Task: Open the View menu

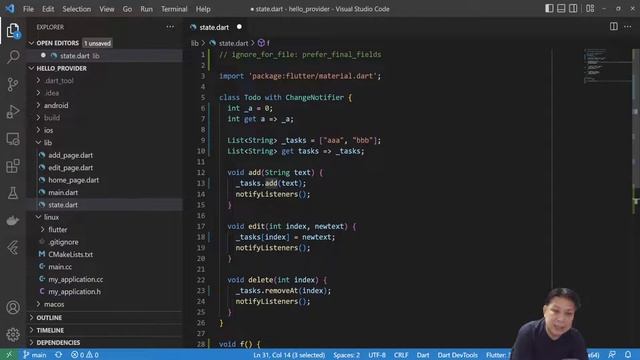Action: pos(107,9)
